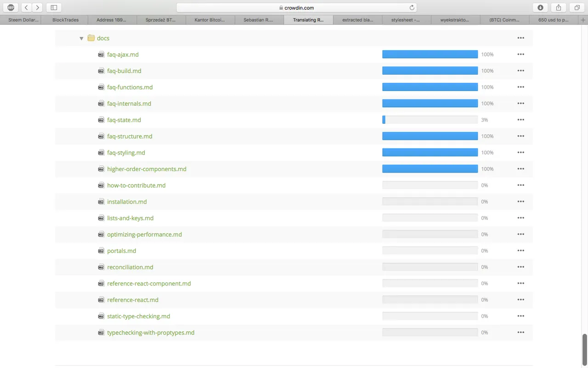This screenshot has height=368, width=588.
Task: Click the markdown file icon beside faq-ajax.md
Action: pos(101,54)
